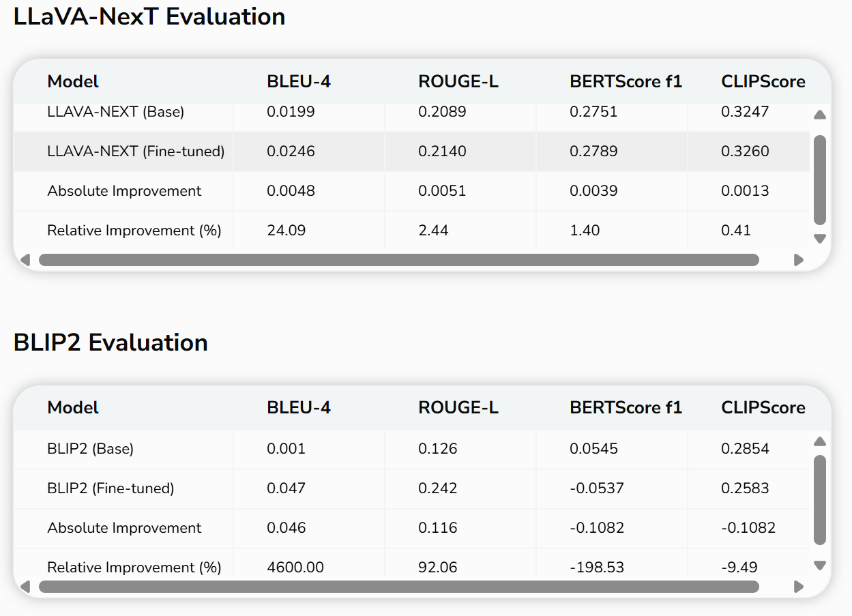Image resolution: width=852 pixels, height=616 pixels.
Task: Click value 0.2789 in fine-tuned LLaVA row
Action: coord(593,151)
